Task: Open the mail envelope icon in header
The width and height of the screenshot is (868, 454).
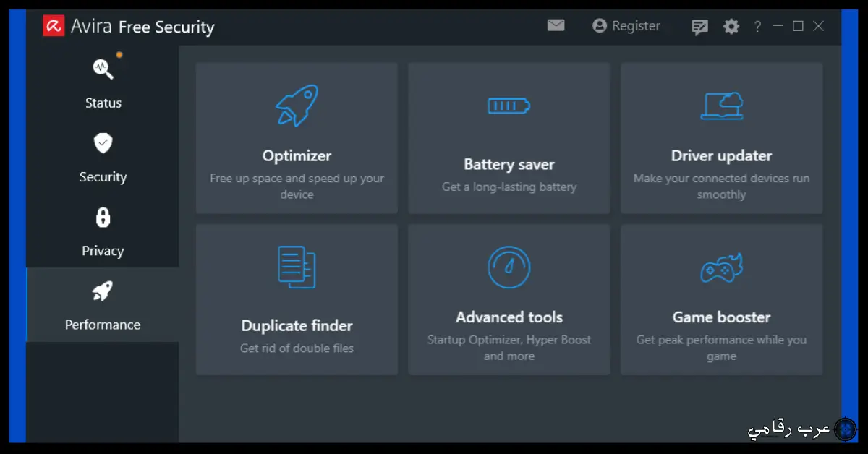Action: click(x=556, y=25)
